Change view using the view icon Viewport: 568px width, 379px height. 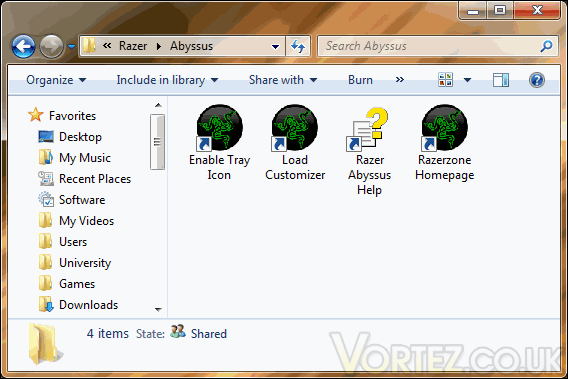click(445, 80)
